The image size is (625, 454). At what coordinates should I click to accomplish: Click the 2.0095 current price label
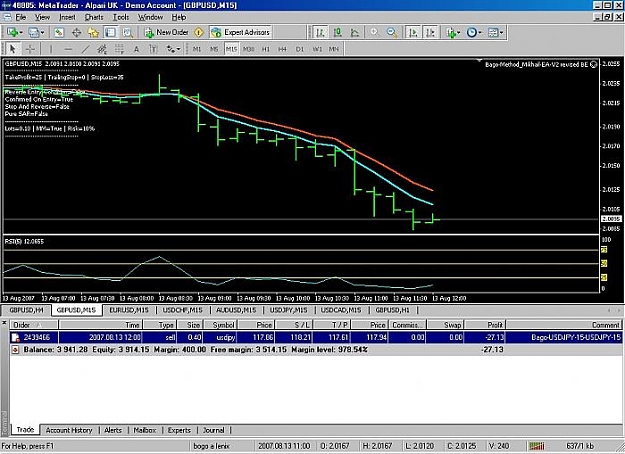coord(611,219)
